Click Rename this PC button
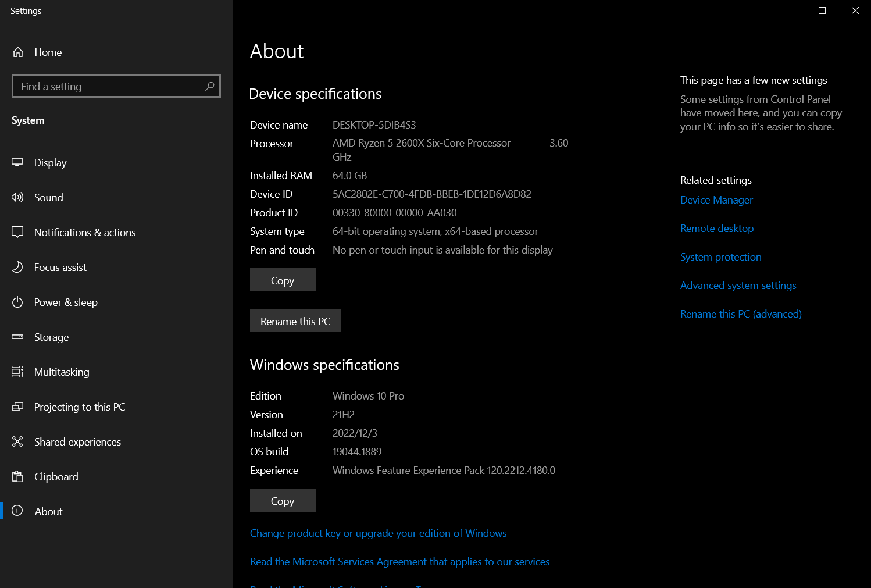 pos(295,320)
